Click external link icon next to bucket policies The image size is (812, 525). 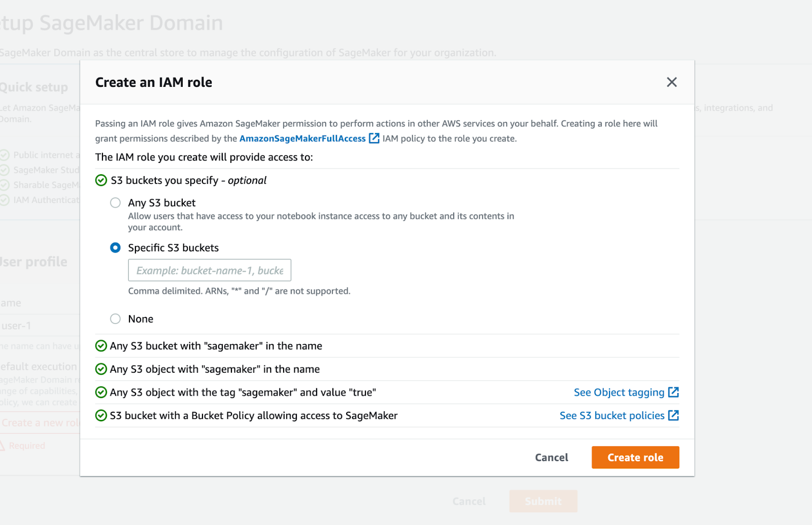click(x=673, y=415)
